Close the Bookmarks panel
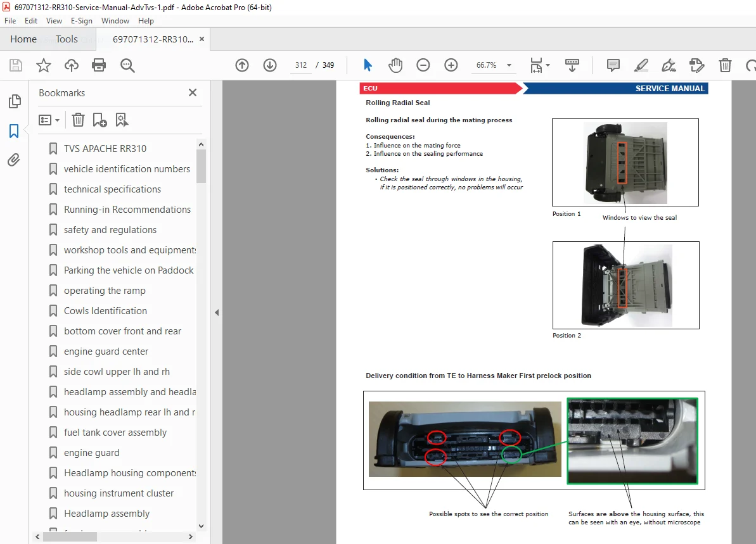The image size is (756, 544). coord(193,92)
